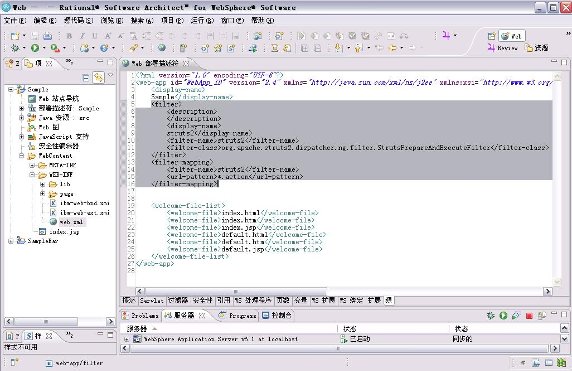Open the project explorer view menu triangle

click(111, 76)
